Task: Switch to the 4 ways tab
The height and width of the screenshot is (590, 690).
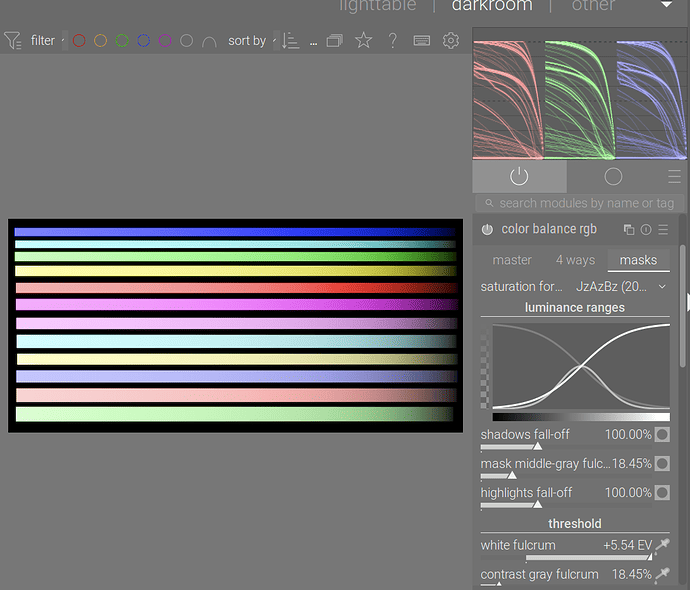Action: [x=575, y=260]
